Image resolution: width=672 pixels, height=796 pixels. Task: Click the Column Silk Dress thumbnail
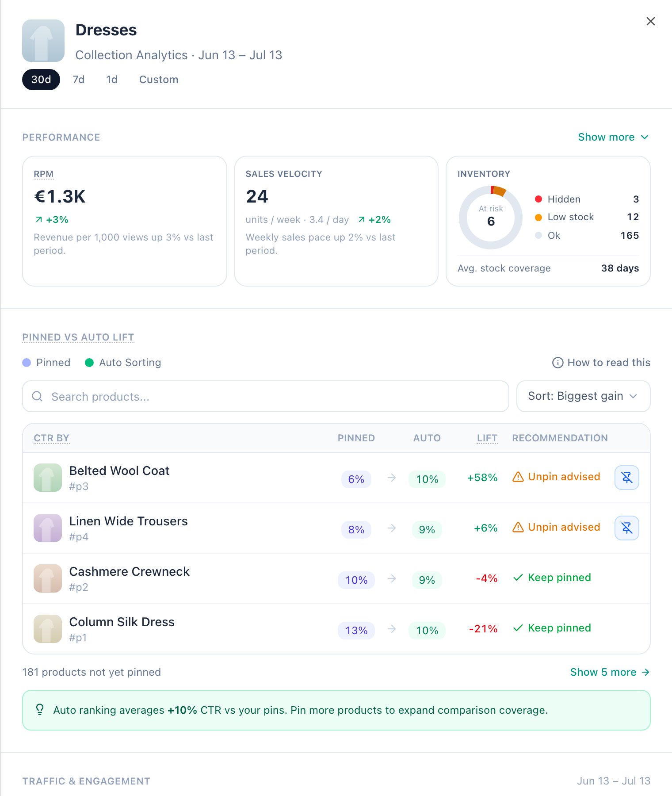(48, 629)
